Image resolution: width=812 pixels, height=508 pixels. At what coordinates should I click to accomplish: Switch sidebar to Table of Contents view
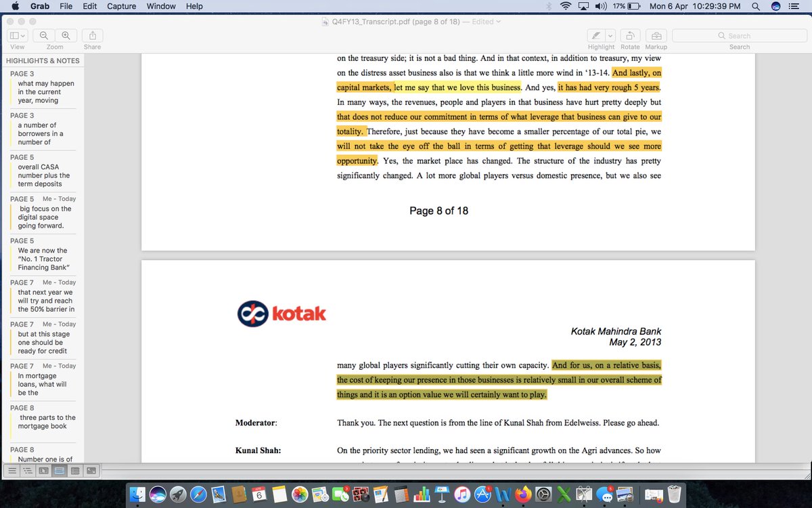[27, 470]
